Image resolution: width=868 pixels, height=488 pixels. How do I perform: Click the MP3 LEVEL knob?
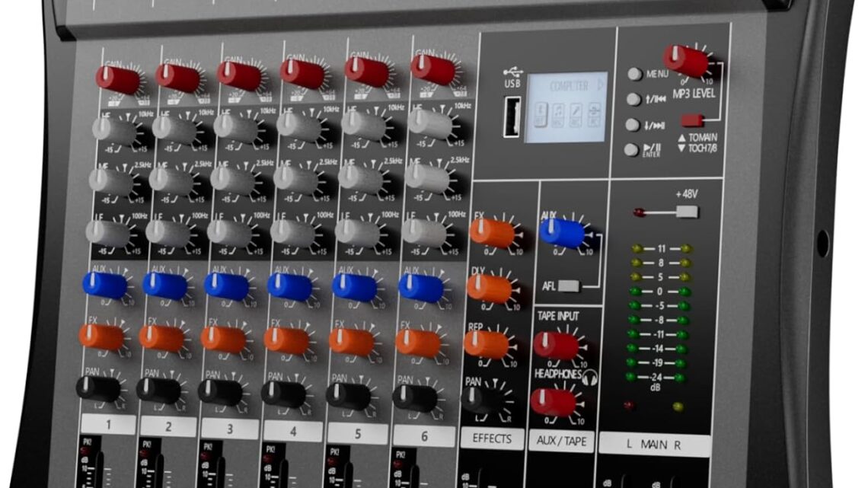pos(687,60)
